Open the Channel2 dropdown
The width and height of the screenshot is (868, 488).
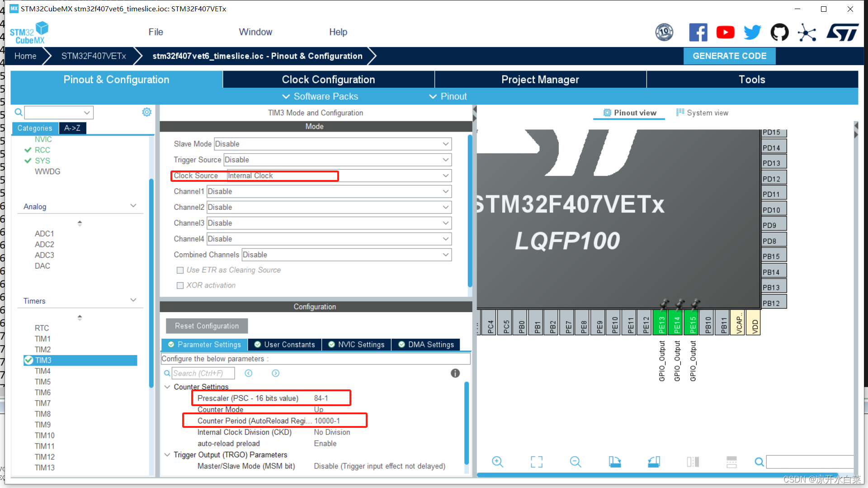click(x=329, y=207)
